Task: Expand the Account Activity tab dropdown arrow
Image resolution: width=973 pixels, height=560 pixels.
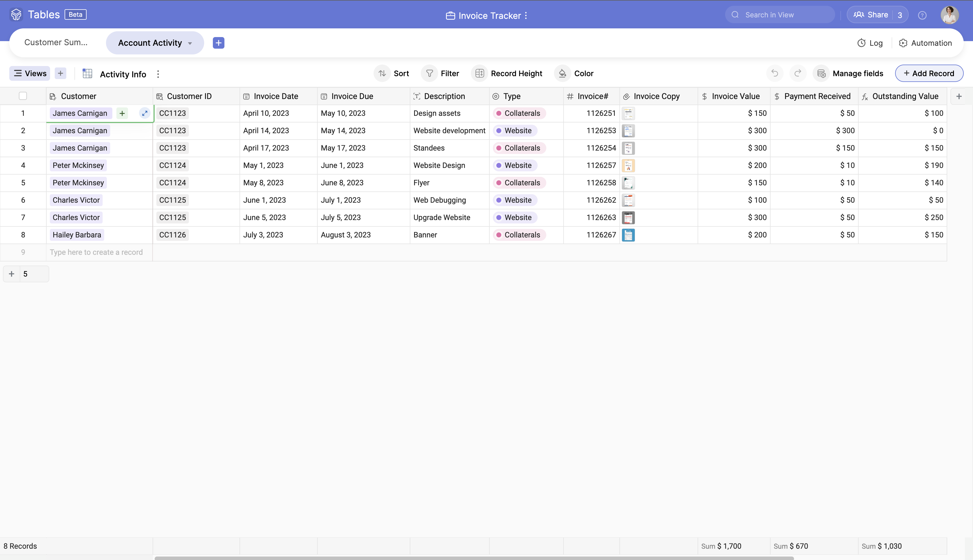Action: pos(190,43)
